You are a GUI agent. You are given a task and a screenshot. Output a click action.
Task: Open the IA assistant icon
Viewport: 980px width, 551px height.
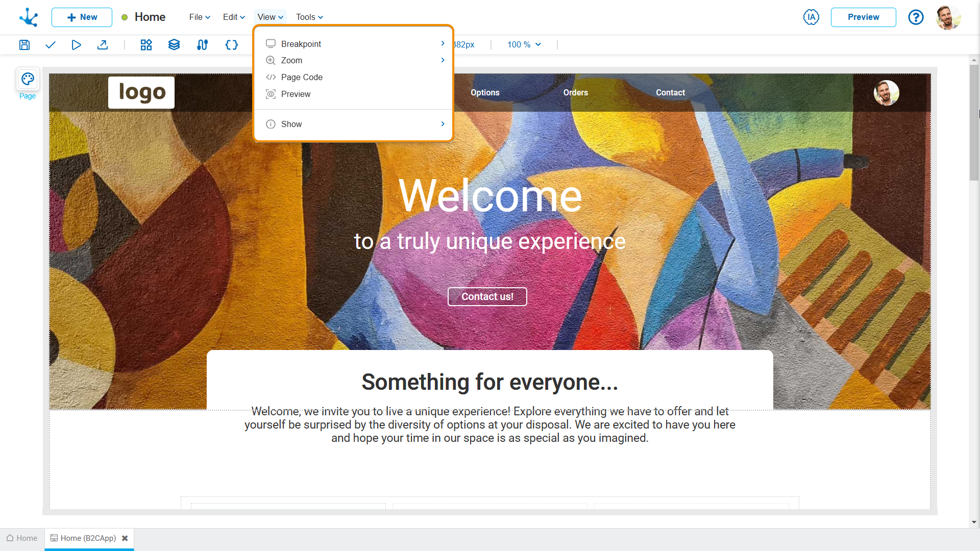point(811,17)
